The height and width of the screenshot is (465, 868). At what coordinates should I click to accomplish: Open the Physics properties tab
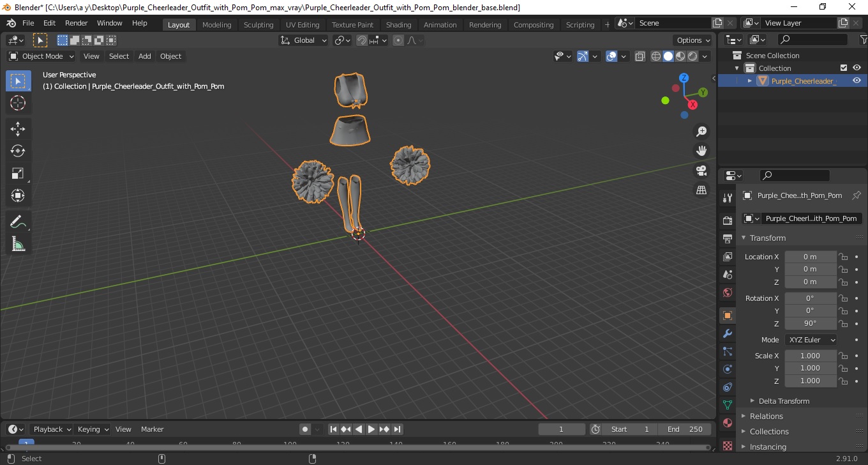click(x=728, y=369)
